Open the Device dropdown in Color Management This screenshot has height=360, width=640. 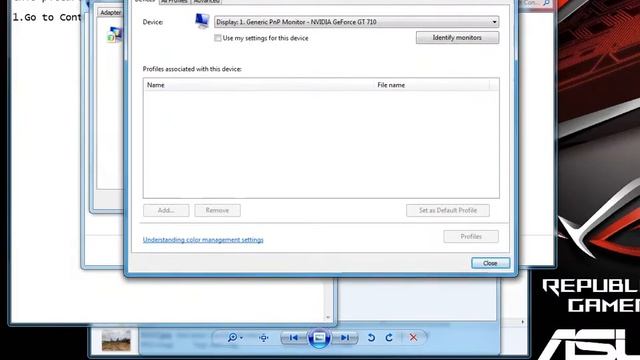pyautogui.click(x=356, y=22)
